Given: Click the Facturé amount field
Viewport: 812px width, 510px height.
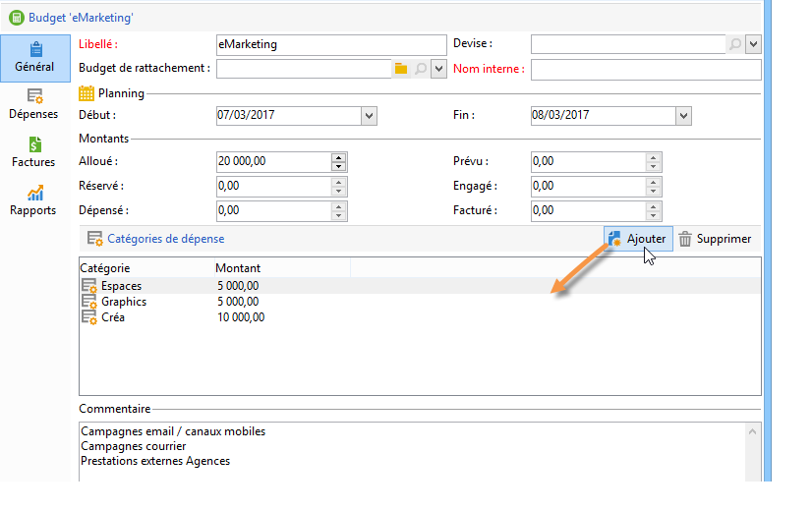Looking at the screenshot, I should [x=588, y=210].
